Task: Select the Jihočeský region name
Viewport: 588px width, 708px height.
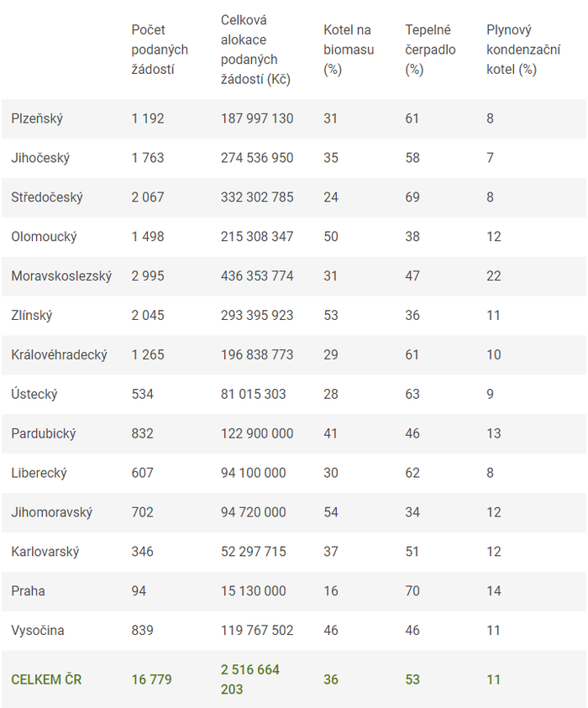Action: click(x=40, y=158)
